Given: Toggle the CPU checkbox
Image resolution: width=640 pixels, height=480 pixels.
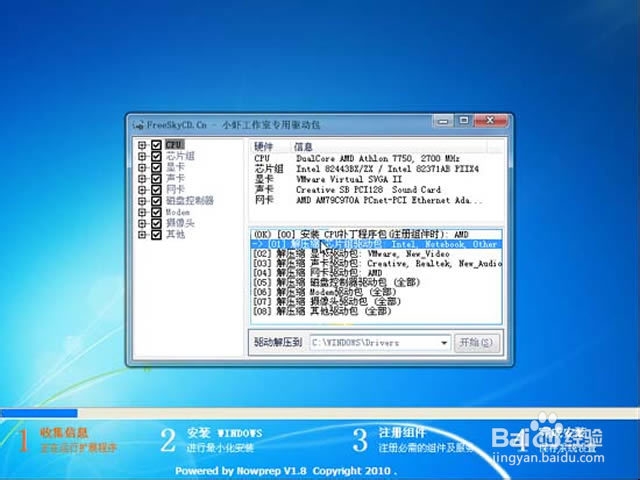Looking at the screenshot, I should pyautogui.click(x=156, y=145).
